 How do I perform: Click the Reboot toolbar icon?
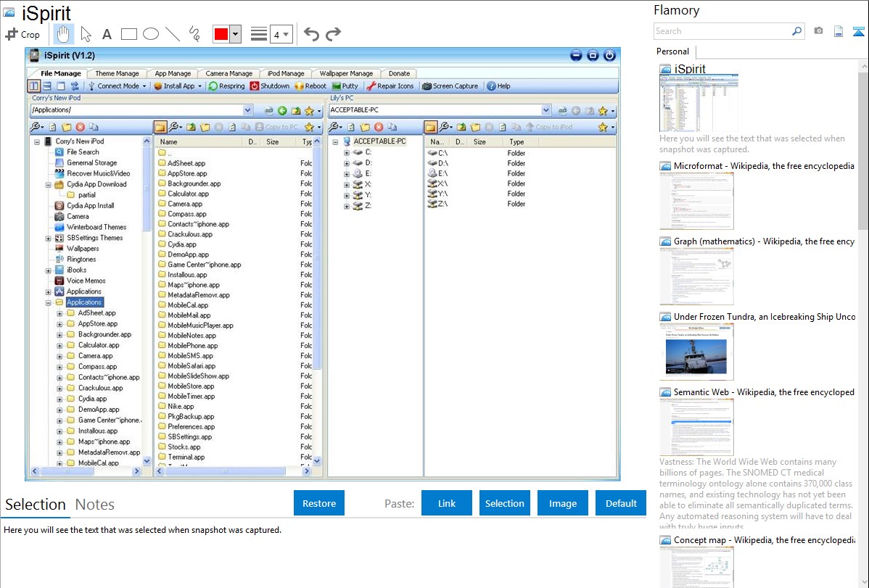(300, 86)
